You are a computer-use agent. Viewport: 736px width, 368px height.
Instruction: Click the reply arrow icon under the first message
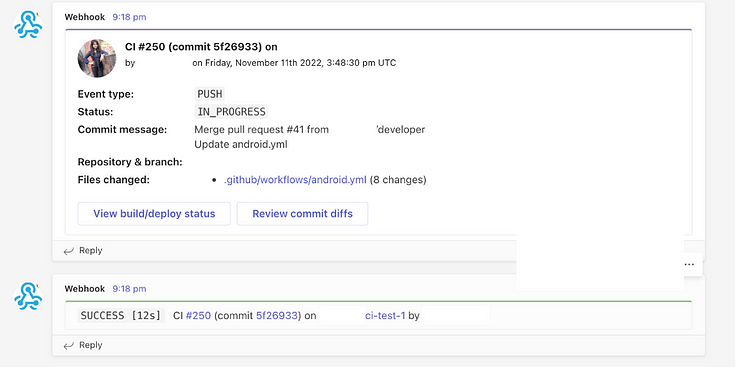69,251
